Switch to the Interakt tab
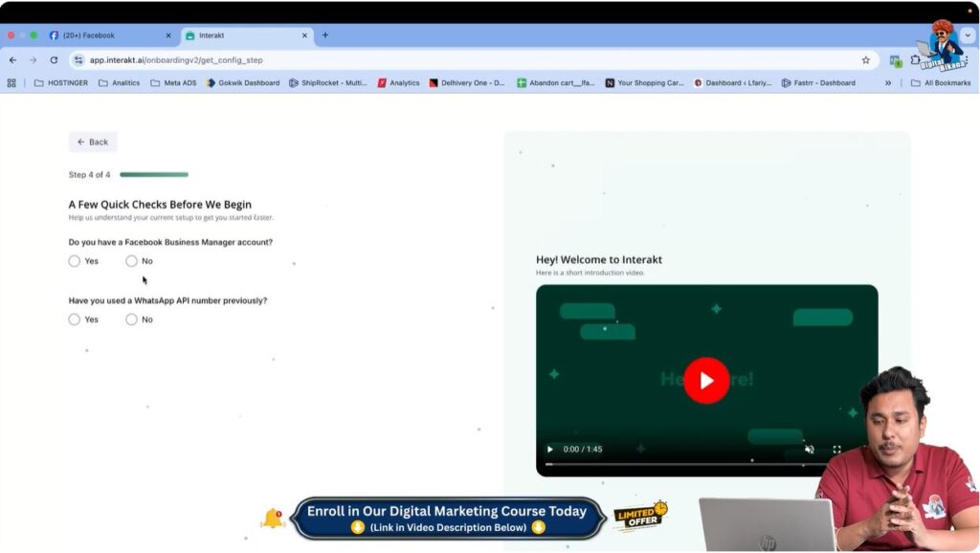The image size is (980, 553). pos(248,35)
